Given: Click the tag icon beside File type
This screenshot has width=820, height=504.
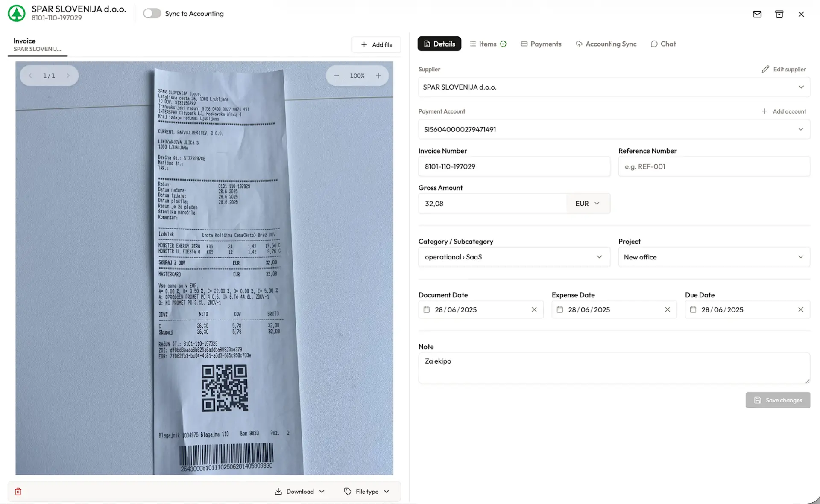Looking at the screenshot, I should pyautogui.click(x=348, y=492).
